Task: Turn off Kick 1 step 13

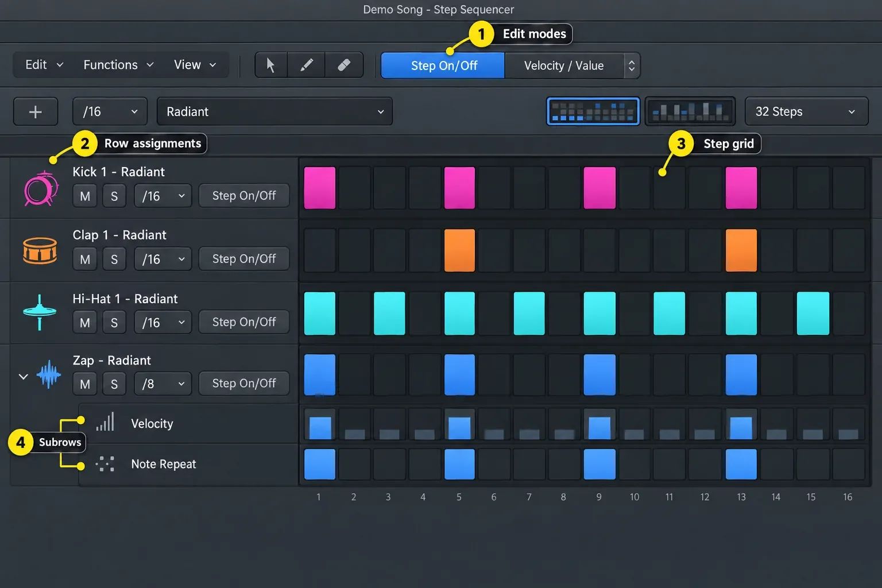Action: [741, 188]
